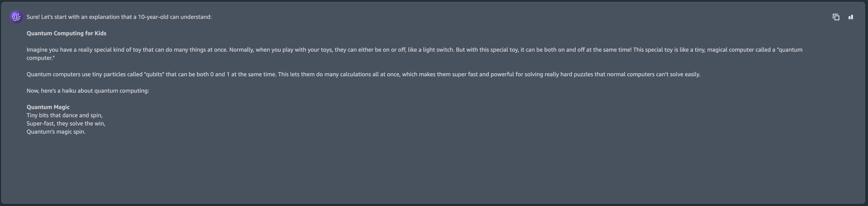Click the final line "Quantum's magic spin."
Image resolution: width=868 pixels, height=206 pixels.
(x=56, y=132)
